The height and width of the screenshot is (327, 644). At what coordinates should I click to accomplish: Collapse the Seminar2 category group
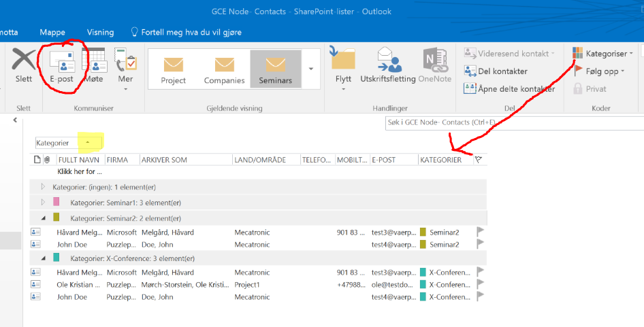click(42, 218)
